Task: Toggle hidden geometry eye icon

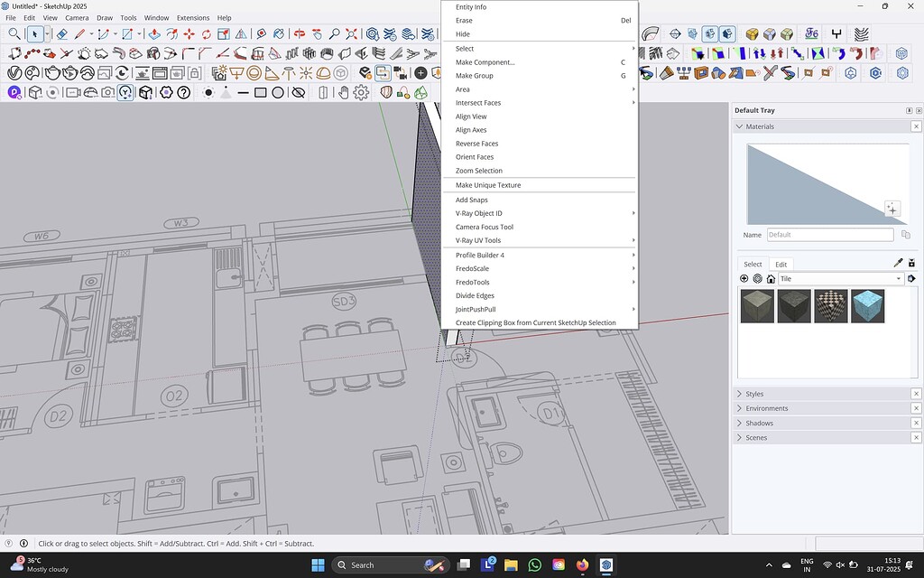Action: (298, 92)
